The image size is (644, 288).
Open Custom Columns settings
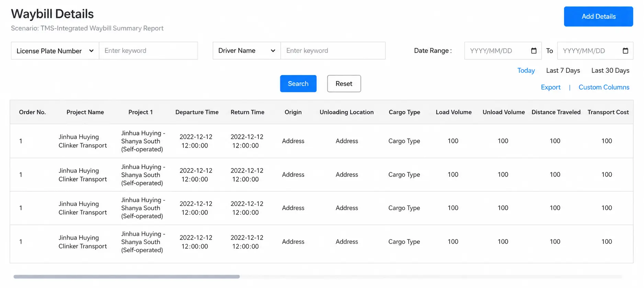click(604, 87)
